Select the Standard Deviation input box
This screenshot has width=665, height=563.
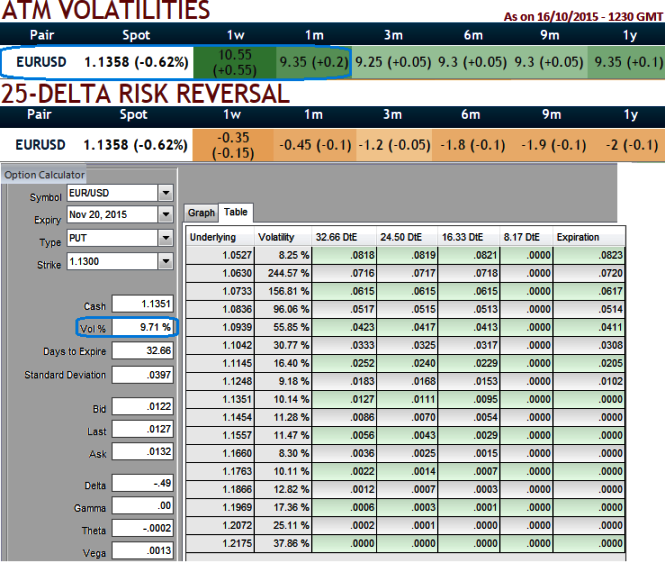coord(144,375)
